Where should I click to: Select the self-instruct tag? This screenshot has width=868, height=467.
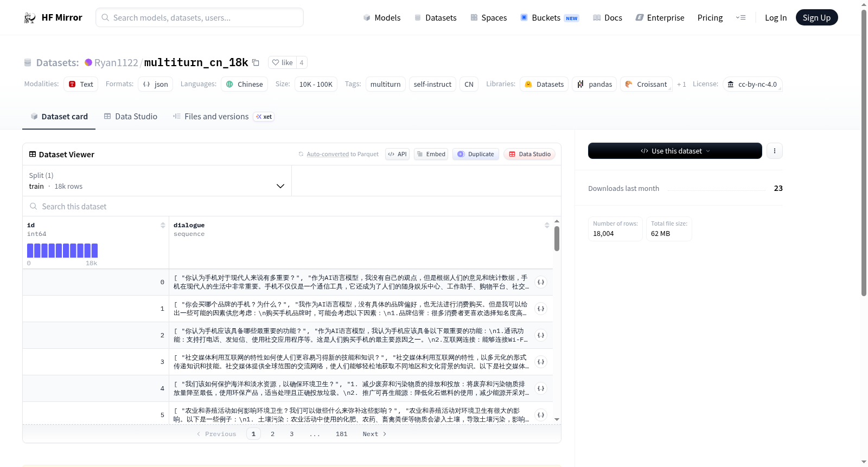(x=432, y=84)
